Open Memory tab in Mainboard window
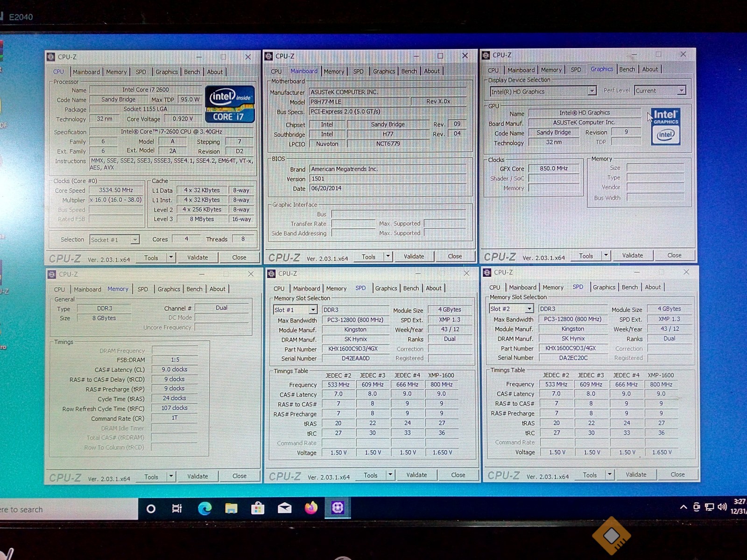Screen dimensions: 747x560 click(x=334, y=71)
